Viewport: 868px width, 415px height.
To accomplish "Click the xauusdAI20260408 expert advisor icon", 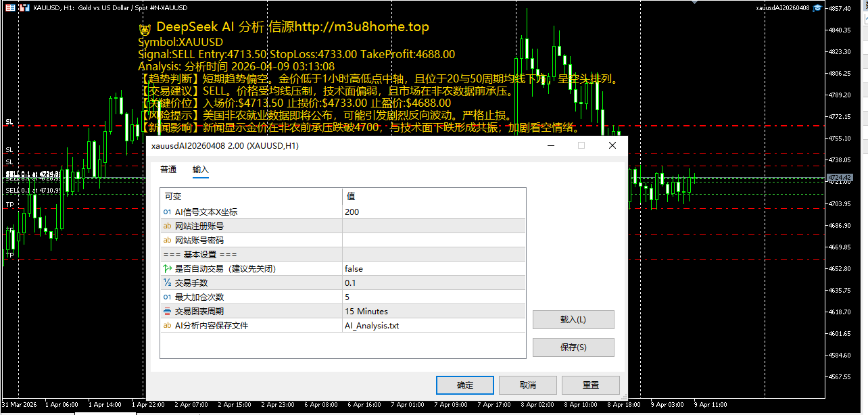I will coord(817,7).
